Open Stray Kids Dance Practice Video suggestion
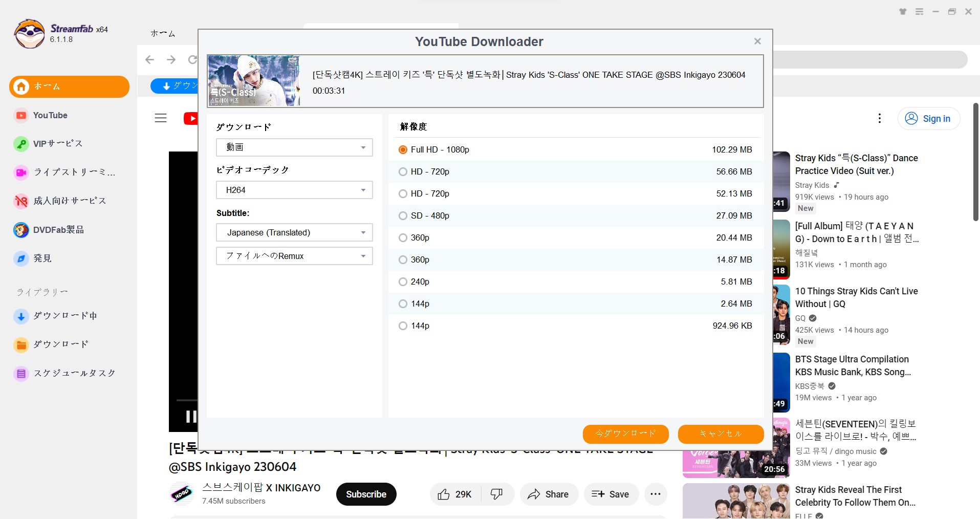 [856, 164]
